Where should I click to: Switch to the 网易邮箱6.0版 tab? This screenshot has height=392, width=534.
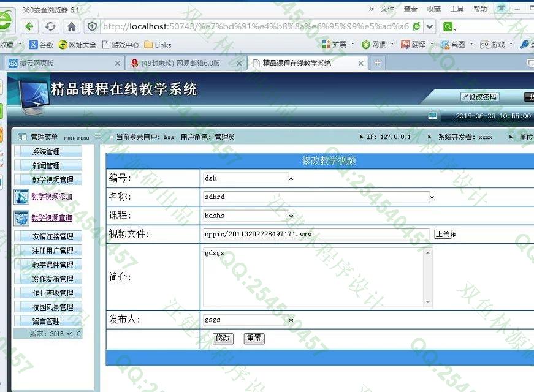(186, 63)
